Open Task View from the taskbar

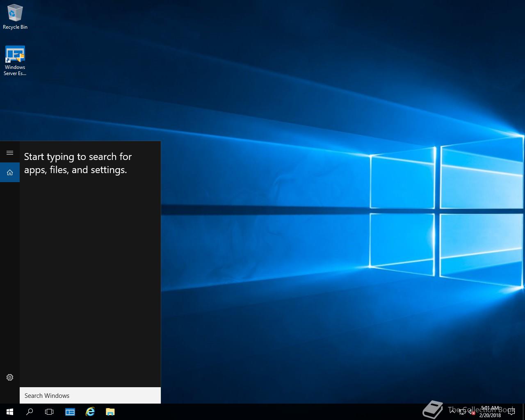49,412
